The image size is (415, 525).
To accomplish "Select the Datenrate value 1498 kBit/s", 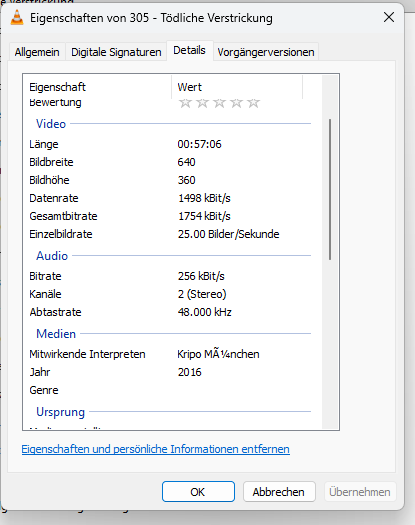I will coord(204,198).
